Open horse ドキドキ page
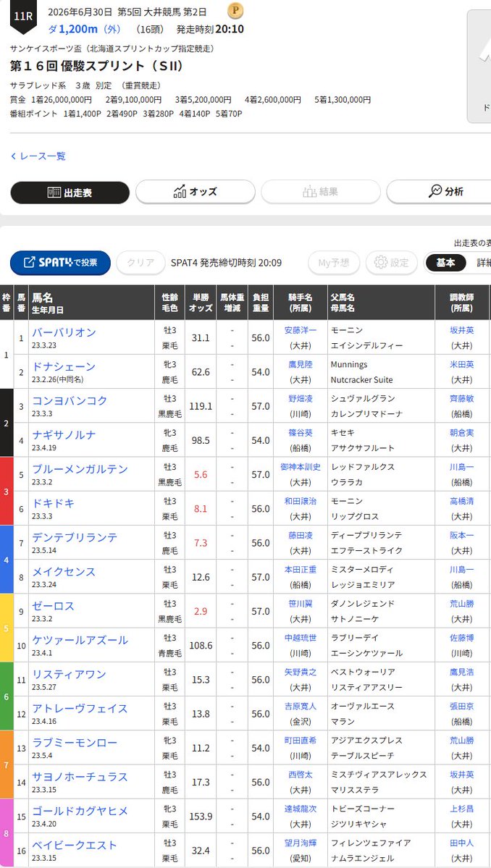 (x=53, y=504)
